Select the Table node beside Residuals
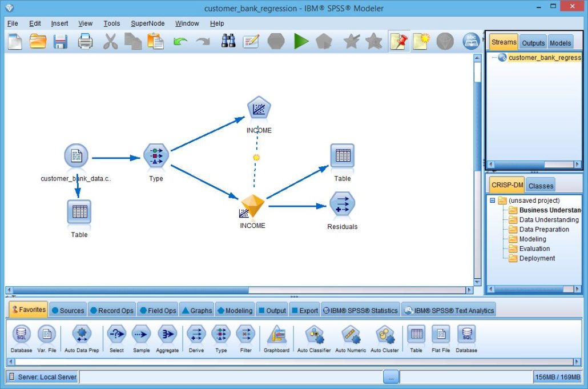The image size is (588, 389). [x=342, y=156]
